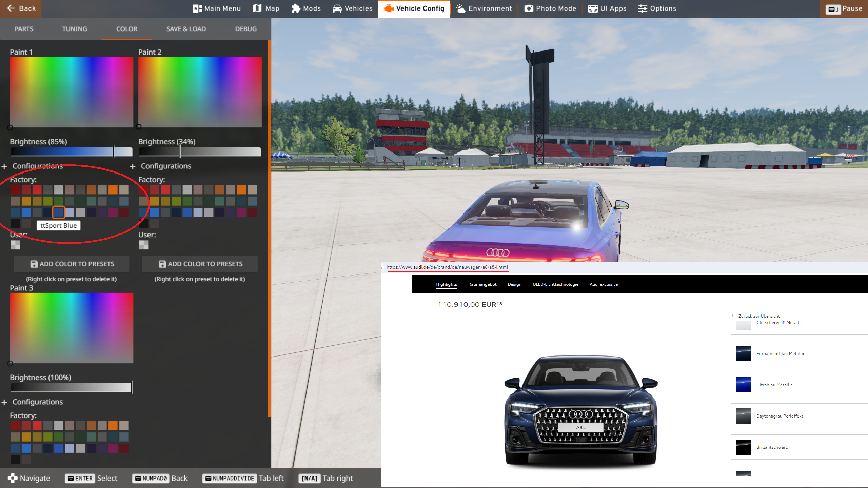Adjust the Paint 1 Brightness slider

click(x=71, y=151)
